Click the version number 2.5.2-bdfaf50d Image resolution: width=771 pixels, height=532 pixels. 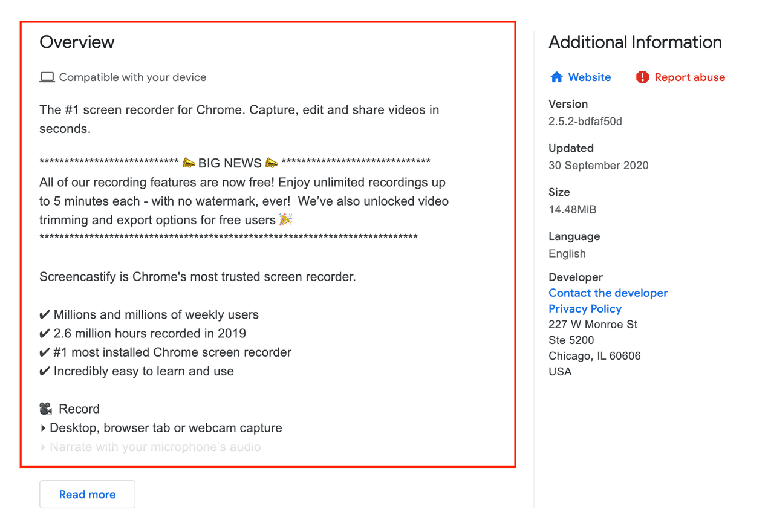585,121
